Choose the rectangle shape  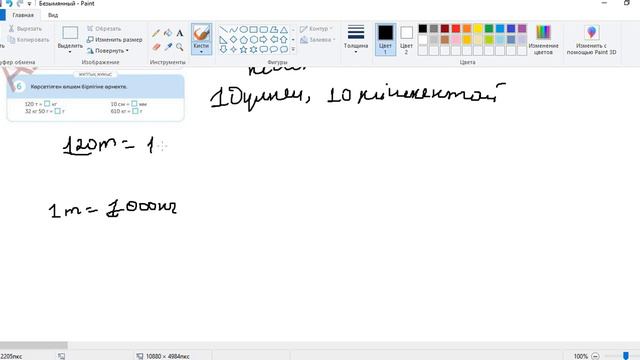tap(253, 30)
